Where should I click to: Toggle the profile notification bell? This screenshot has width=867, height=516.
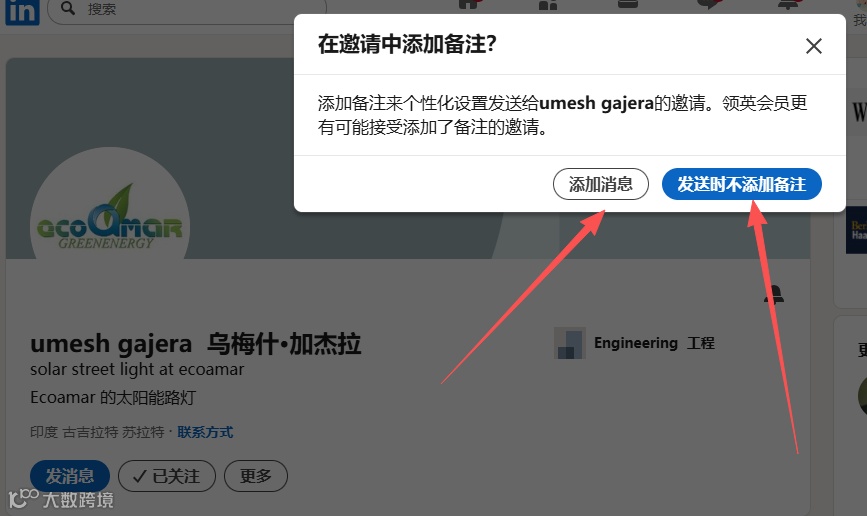pos(774,294)
